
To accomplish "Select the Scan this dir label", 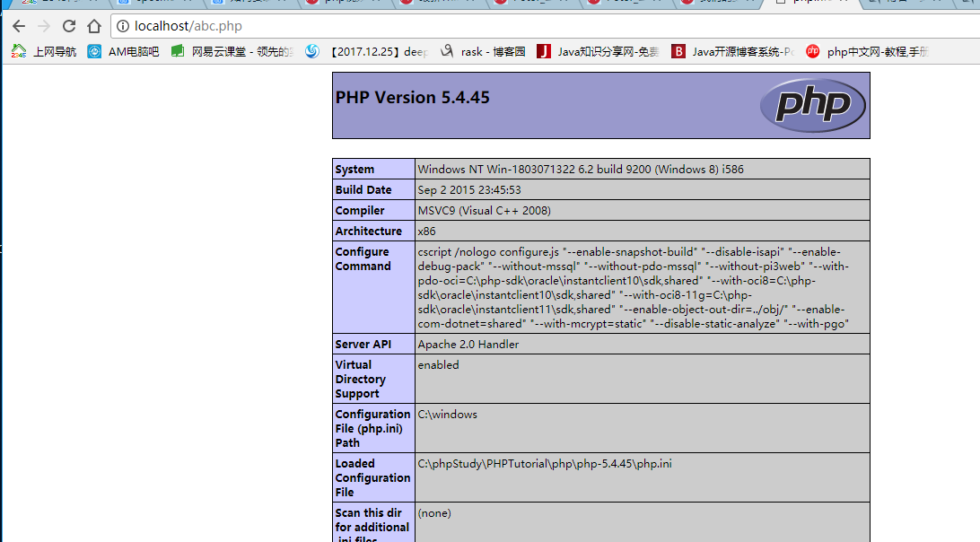I will [373, 524].
